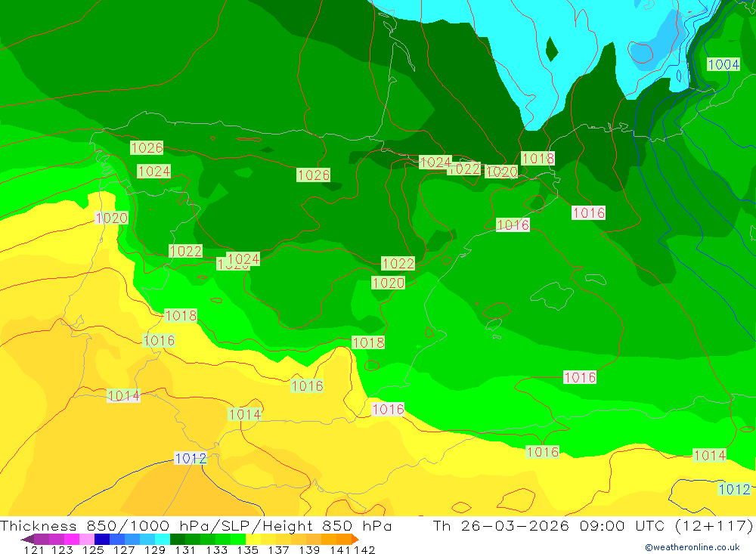Click the 137 legend value
Screen dimensions: 756x554
tap(278, 549)
